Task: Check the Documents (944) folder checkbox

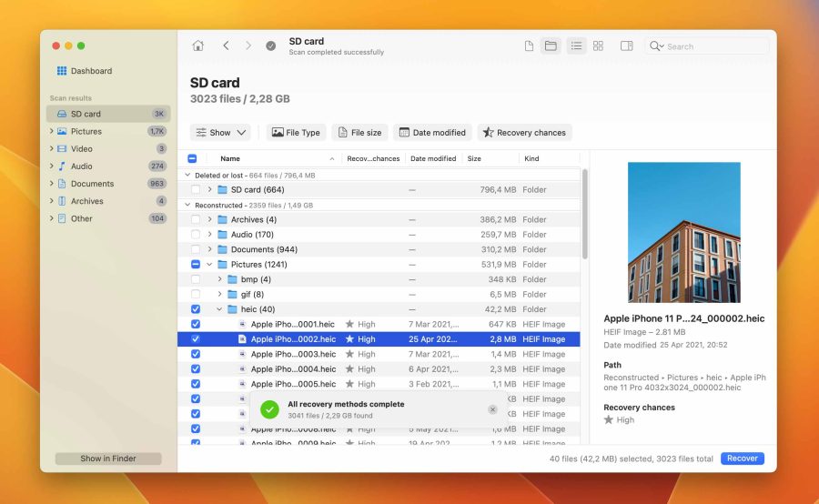Action: [196, 249]
